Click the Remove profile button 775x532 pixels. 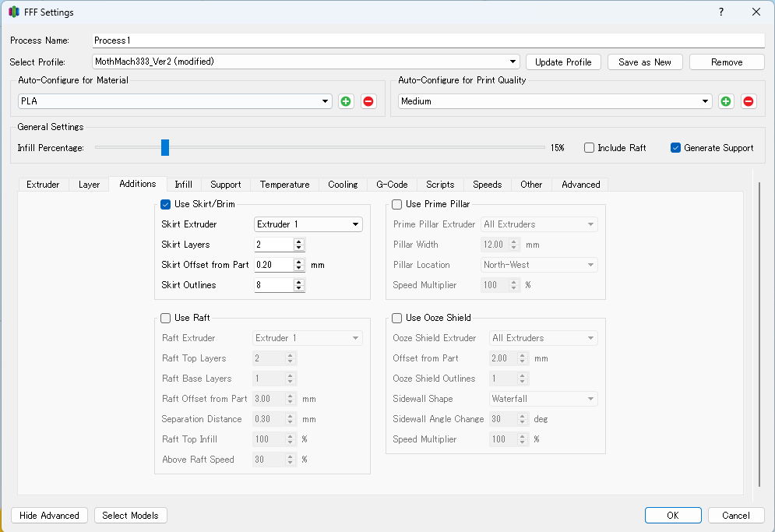pos(727,62)
